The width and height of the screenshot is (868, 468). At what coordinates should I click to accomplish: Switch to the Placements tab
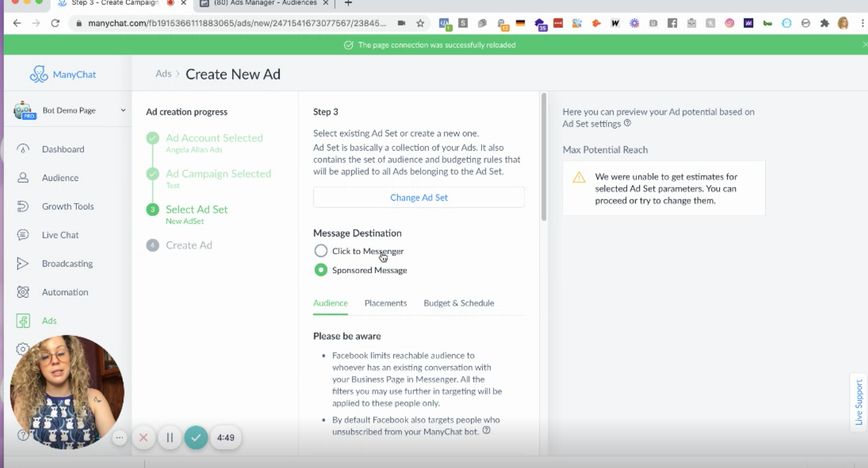[386, 303]
